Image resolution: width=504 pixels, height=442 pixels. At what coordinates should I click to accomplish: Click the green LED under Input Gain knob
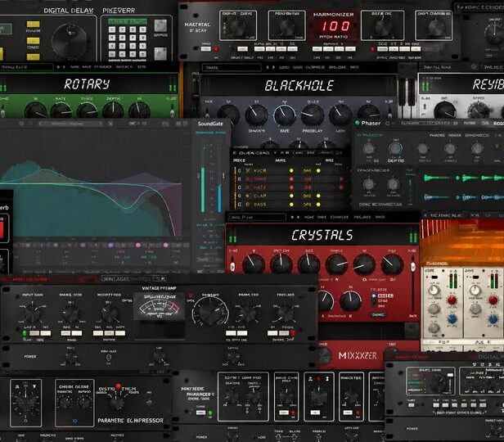[25, 333]
